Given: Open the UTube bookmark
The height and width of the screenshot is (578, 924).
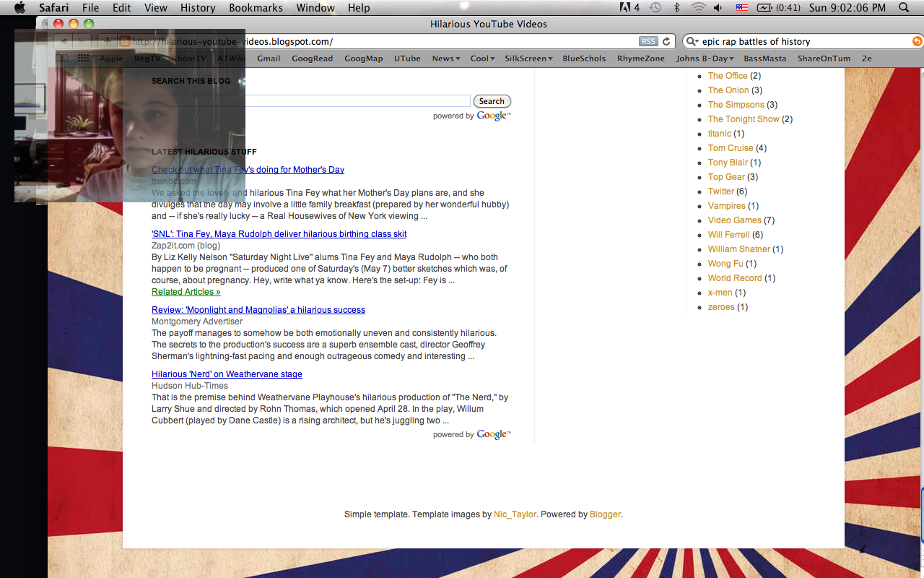Looking at the screenshot, I should tap(407, 59).
